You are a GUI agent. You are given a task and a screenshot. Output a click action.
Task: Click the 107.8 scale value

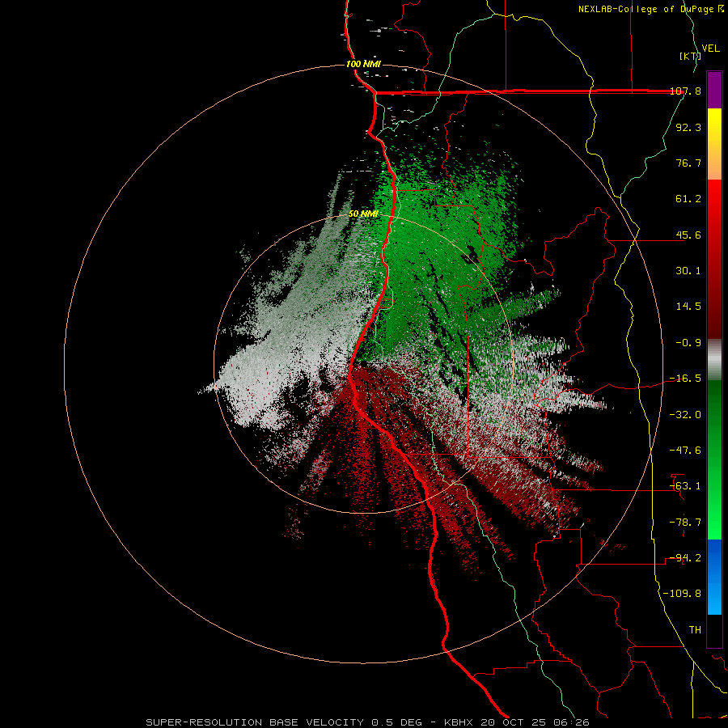point(685,91)
